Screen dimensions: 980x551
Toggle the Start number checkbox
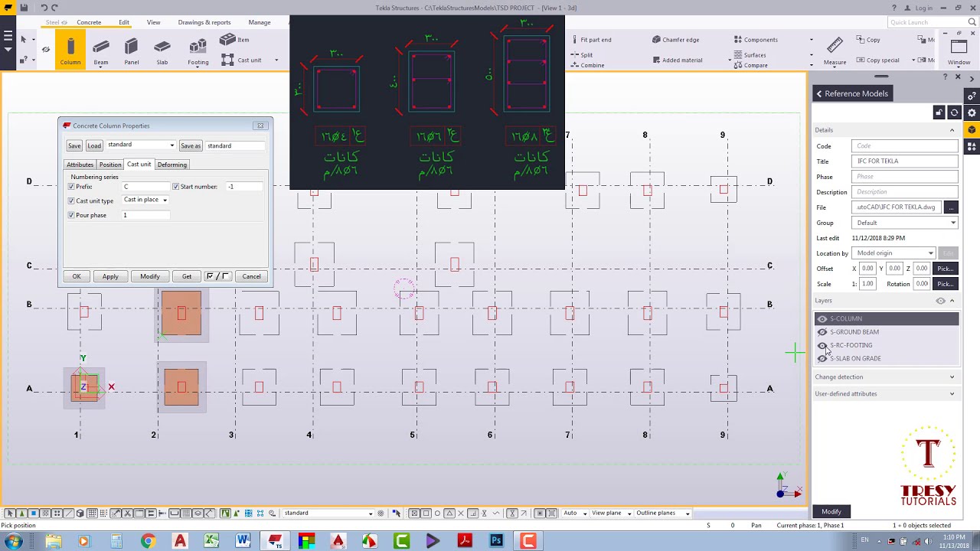[x=175, y=187]
